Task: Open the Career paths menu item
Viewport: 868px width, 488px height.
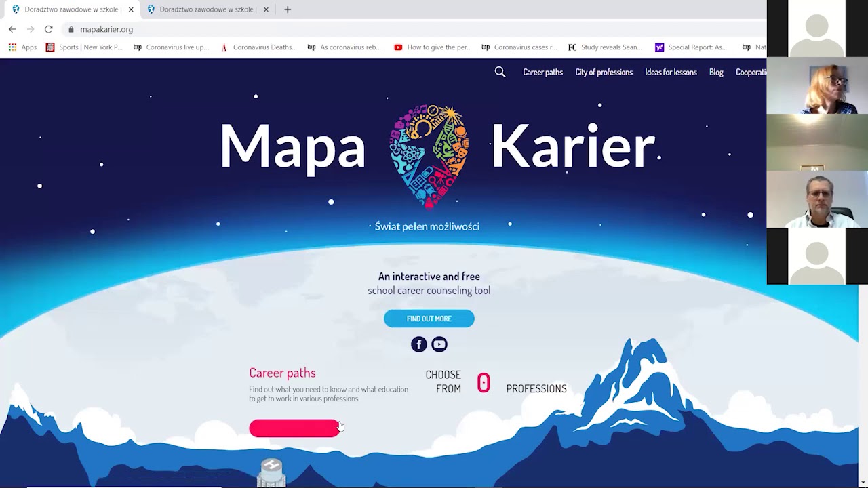Action: tap(542, 72)
